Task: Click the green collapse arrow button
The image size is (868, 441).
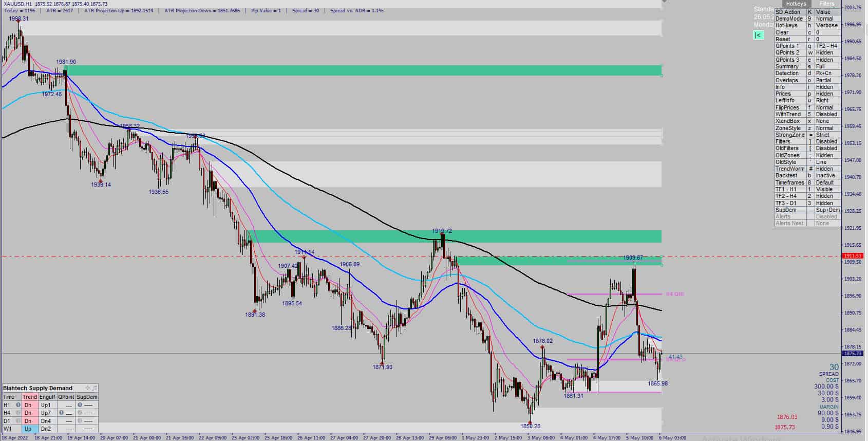Action: [x=758, y=35]
